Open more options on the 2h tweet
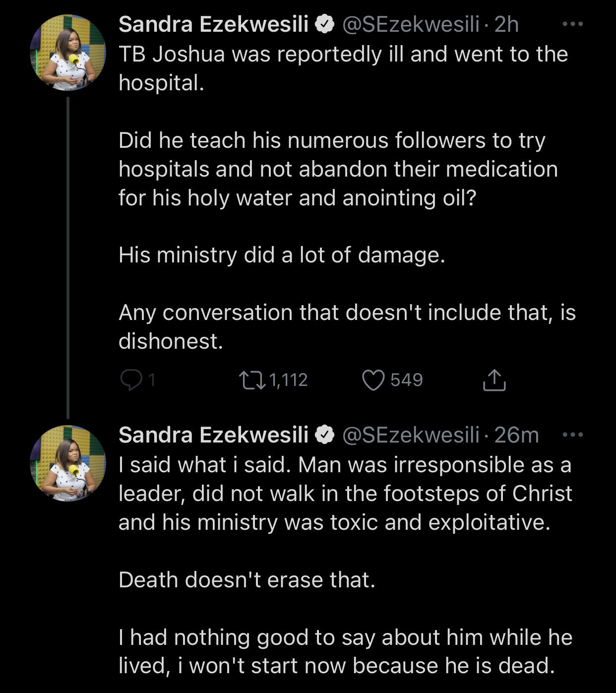616x693 pixels. tap(573, 24)
